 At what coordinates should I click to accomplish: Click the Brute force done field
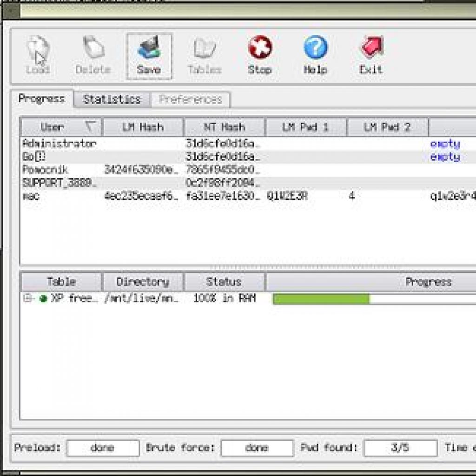point(257,448)
